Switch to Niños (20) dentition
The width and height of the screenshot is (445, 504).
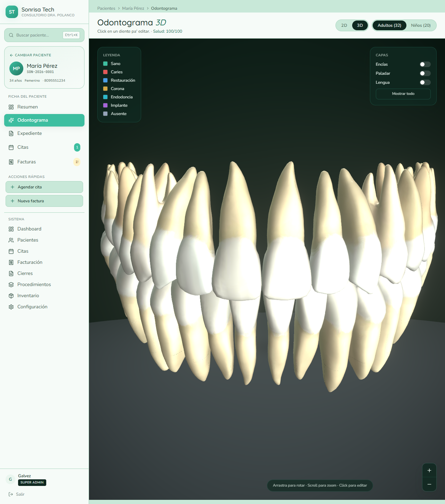point(421,25)
